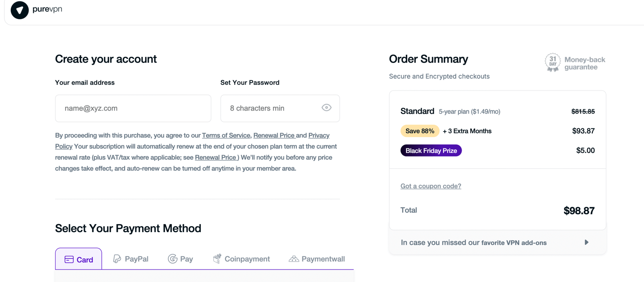The image size is (644, 282).
Task: Click the Paymentwall logo icon
Action: [294, 259]
